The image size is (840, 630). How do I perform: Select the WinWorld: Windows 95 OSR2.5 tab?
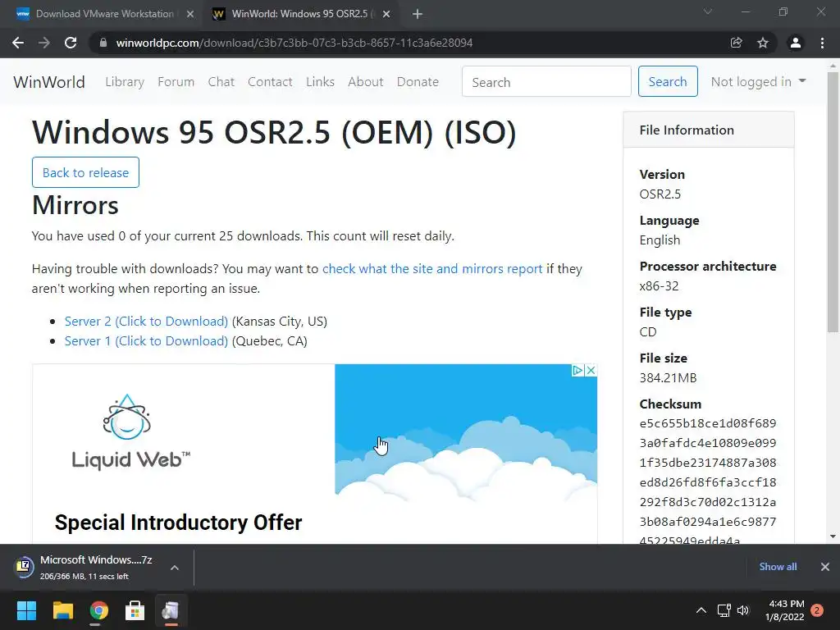click(x=301, y=14)
